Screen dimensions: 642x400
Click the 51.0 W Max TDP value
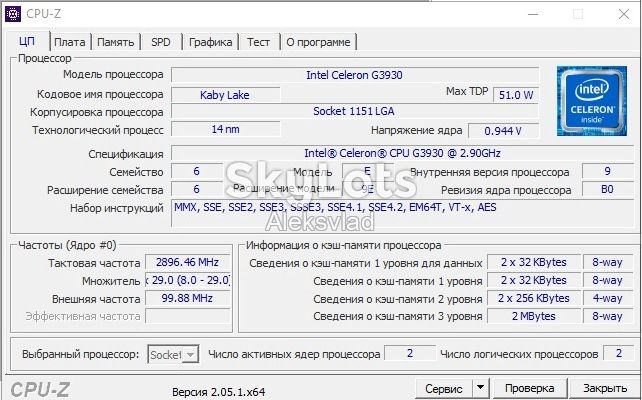click(516, 95)
